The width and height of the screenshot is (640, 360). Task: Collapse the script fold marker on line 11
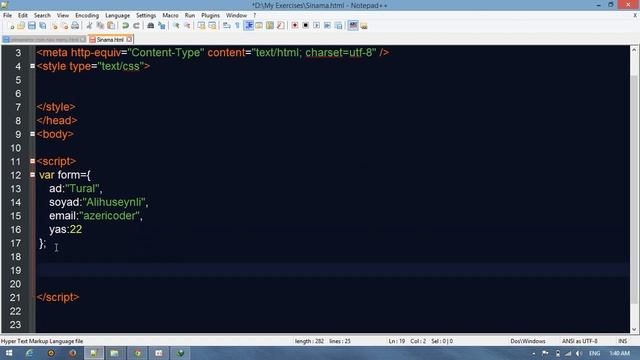tap(32, 161)
